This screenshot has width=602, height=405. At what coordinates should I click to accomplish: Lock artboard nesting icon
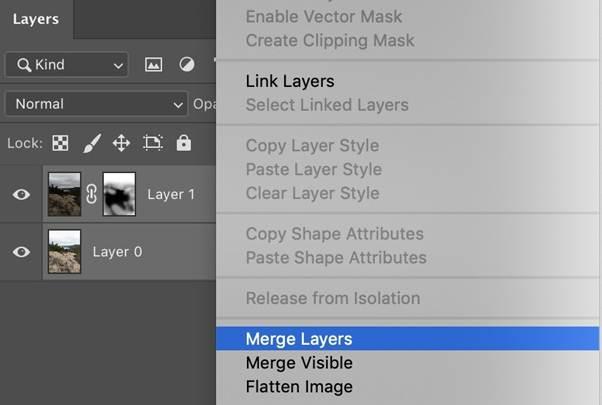tap(152, 143)
